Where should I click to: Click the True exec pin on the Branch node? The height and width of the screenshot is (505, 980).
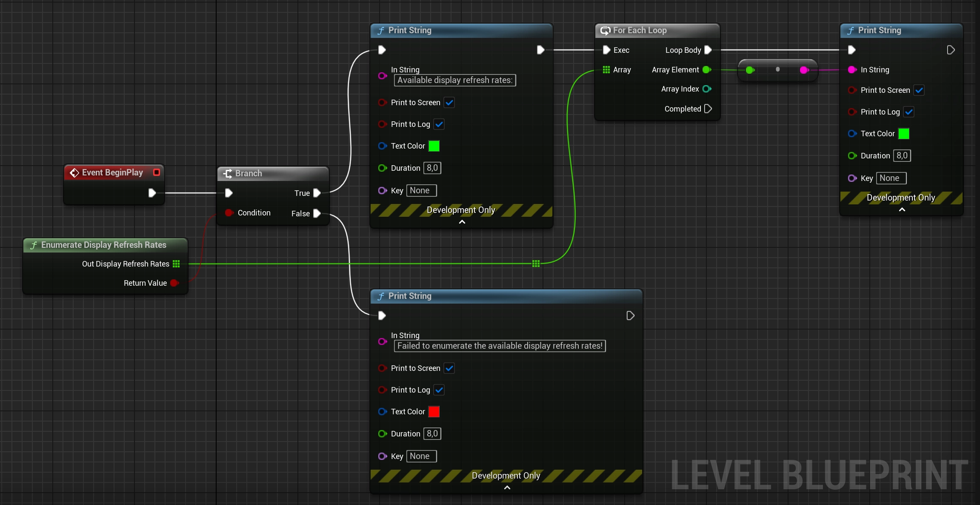click(x=317, y=193)
